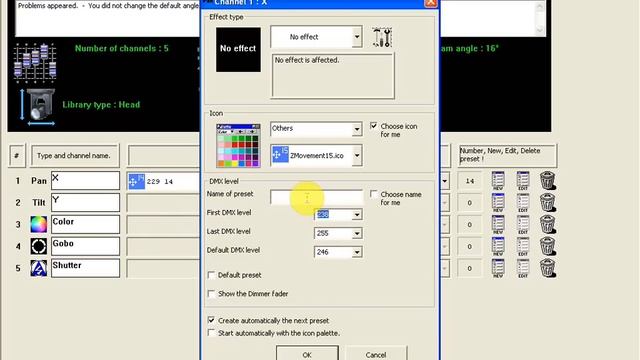The image size is (640, 360).
Task: Delete preset in the Gobo row
Action: [x=547, y=247]
